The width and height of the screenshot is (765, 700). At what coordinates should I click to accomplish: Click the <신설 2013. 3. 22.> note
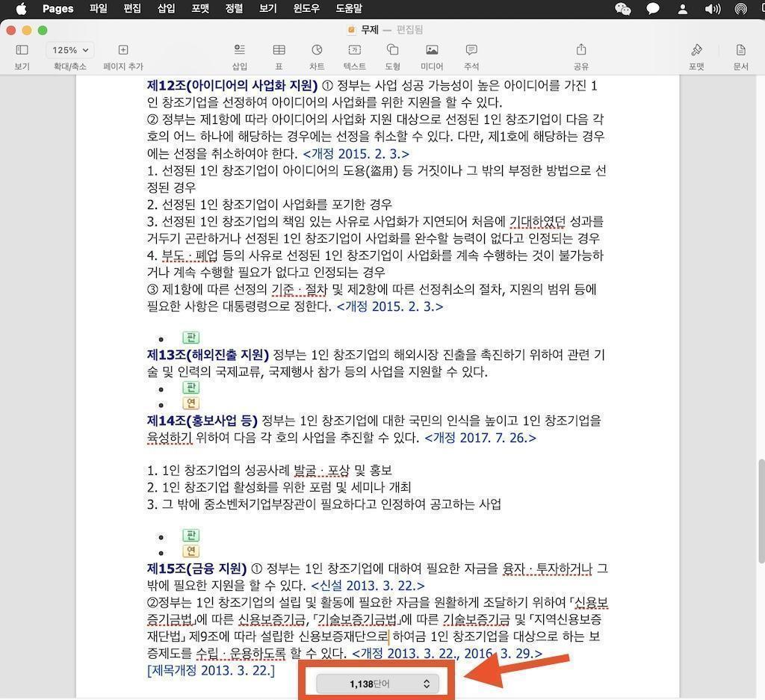(368, 586)
